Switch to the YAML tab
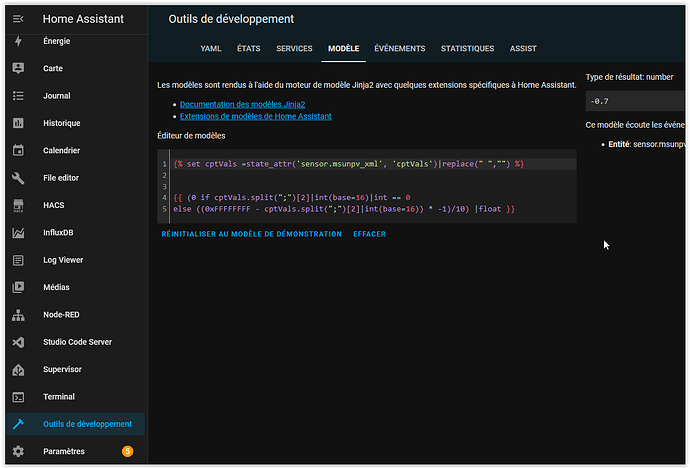 (x=211, y=48)
